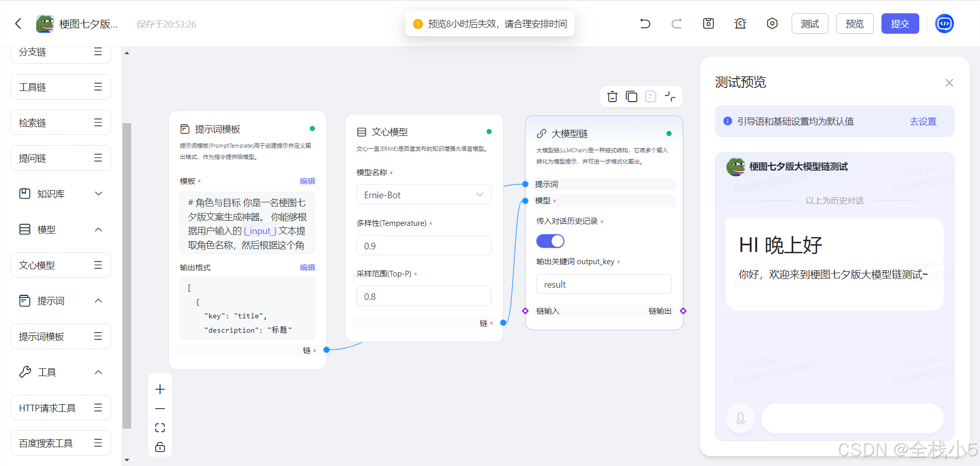Open the blue code icon at top right
The height and width of the screenshot is (466, 980).
(x=944, y=24)
